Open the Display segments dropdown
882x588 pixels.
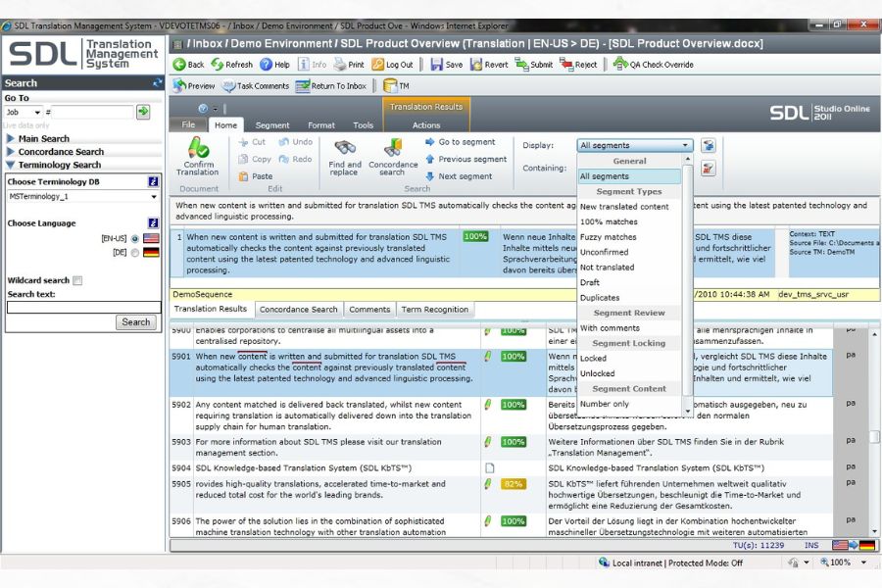pyautogui.click(x=634, y=145)
